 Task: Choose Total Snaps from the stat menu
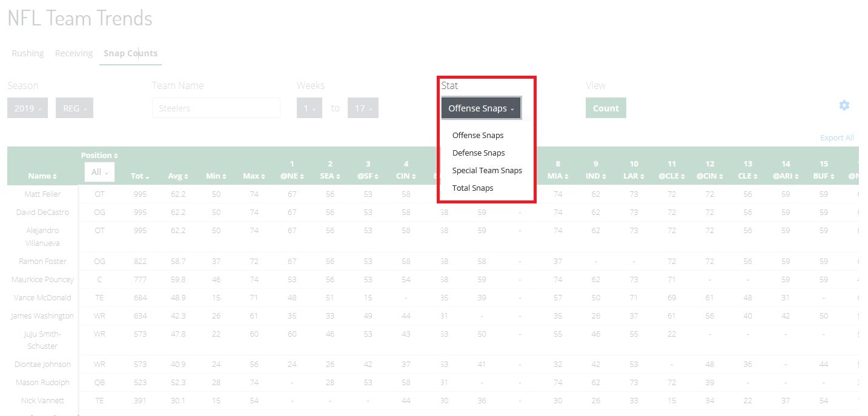coord(472,188)
